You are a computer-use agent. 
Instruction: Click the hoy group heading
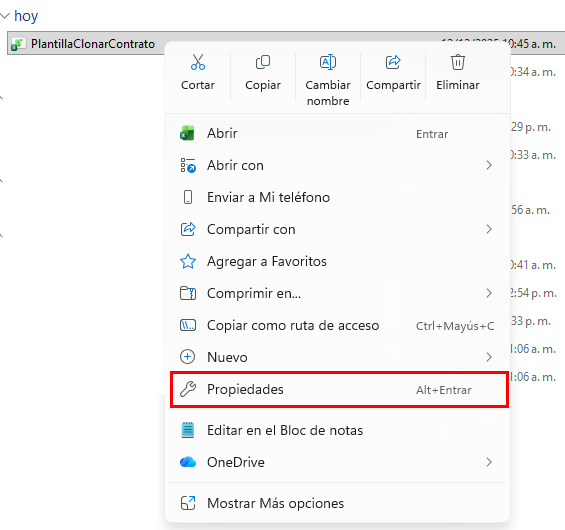pyautogui.click(x=26, y=16)
